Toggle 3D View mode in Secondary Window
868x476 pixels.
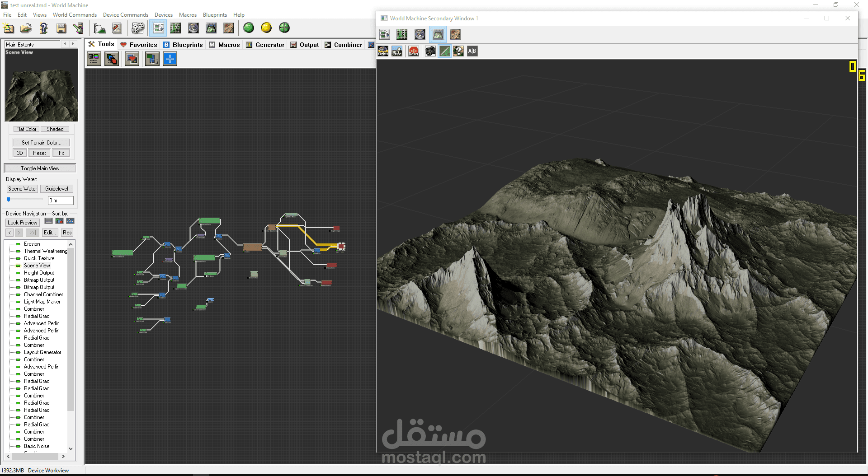pyautogui.click(x=438, y=34)
